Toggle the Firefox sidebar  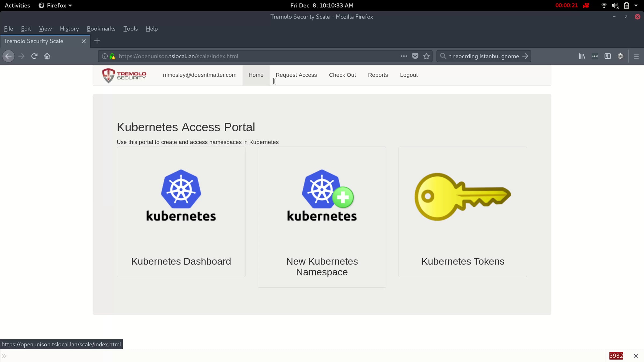coord(608,56)
